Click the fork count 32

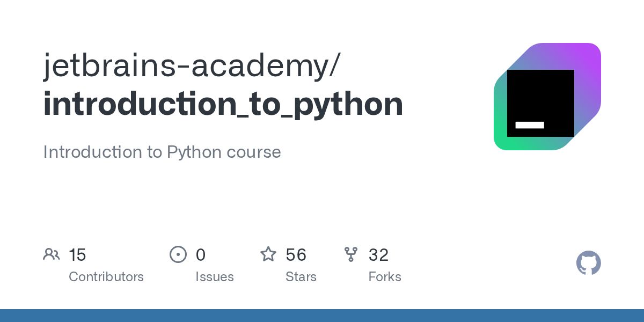378,255
